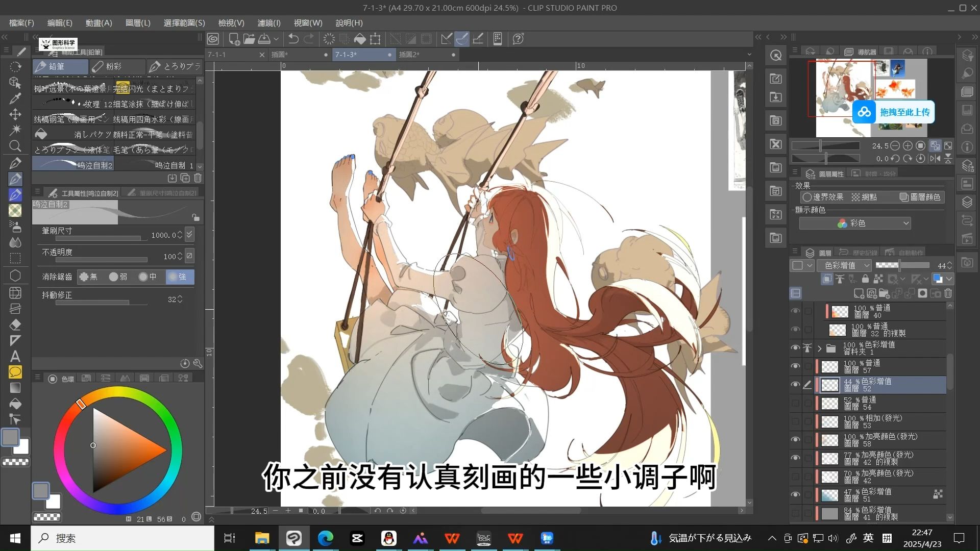Click the 拖拽至此上传 upload button
This screenshot has height=551, width=980.
pos(893,112)
